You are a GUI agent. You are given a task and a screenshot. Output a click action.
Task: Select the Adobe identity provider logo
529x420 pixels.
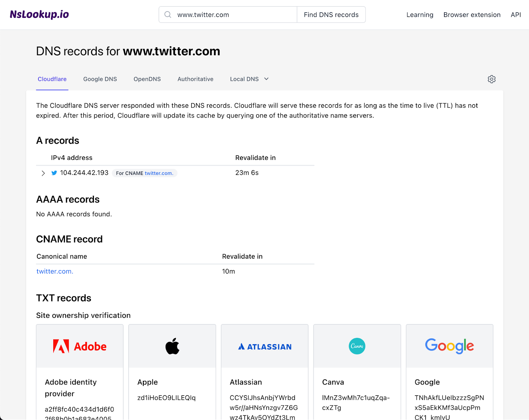click(79, 346)
